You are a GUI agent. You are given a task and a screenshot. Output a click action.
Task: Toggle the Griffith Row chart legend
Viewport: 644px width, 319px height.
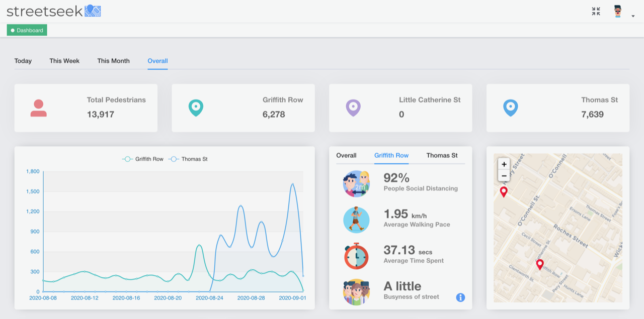[x=143, y=159]
